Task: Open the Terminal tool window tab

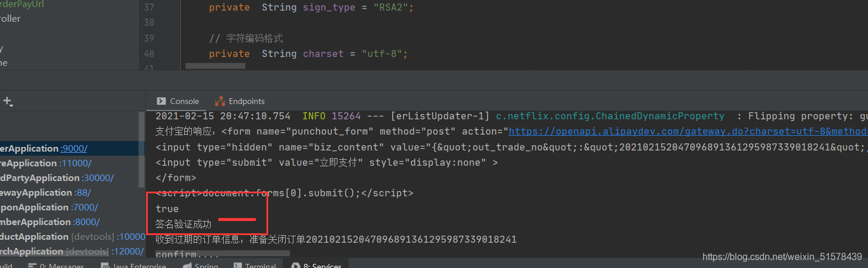Action: click(254, 265)
